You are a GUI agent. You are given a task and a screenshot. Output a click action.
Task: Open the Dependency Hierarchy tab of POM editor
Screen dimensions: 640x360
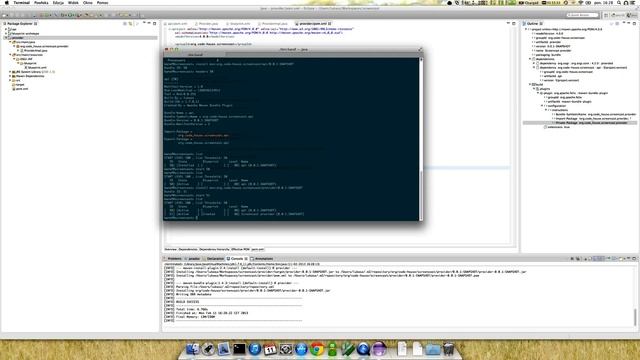(214, 249)
